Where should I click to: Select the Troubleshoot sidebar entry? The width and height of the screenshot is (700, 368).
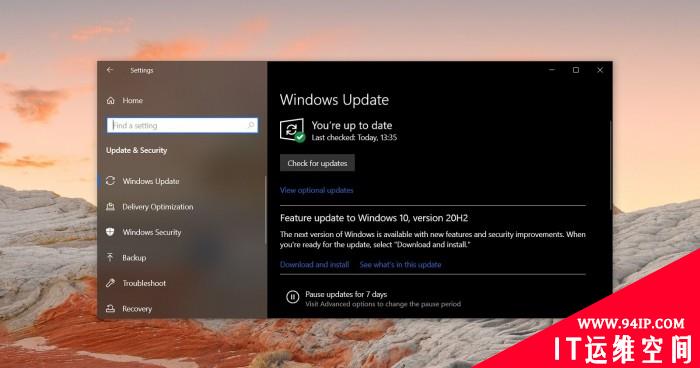[x=182, y=283]
